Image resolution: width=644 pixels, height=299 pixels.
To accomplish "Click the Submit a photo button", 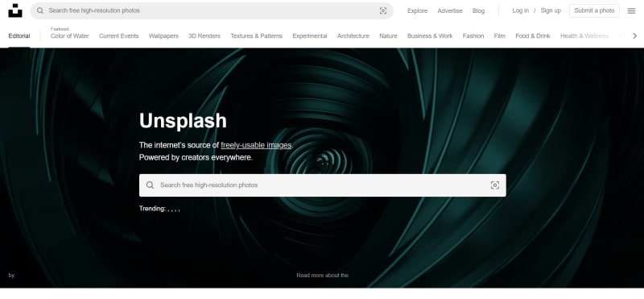I will point(594,10).
